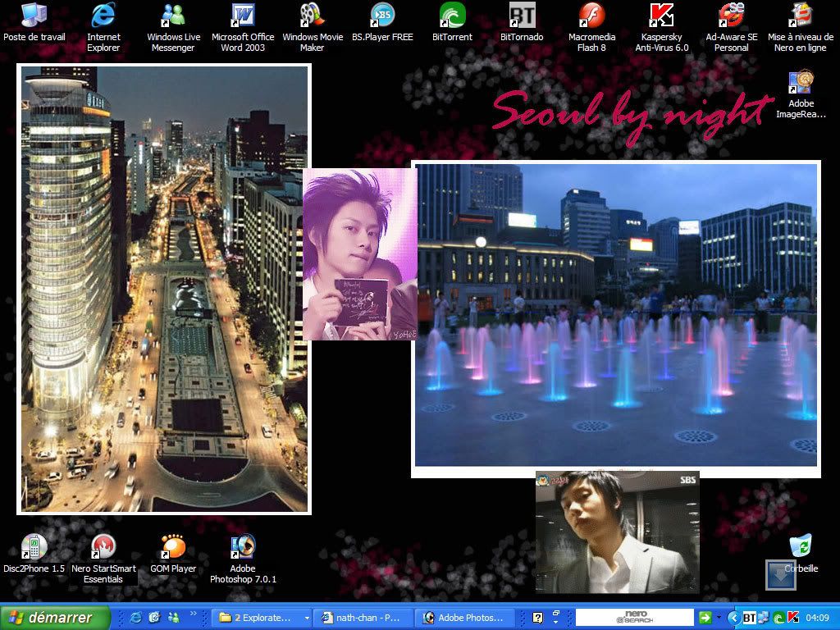Select the BitTornado desktop shortcut
The height and width of the screenshot is (630, 840).
(522, 22)
